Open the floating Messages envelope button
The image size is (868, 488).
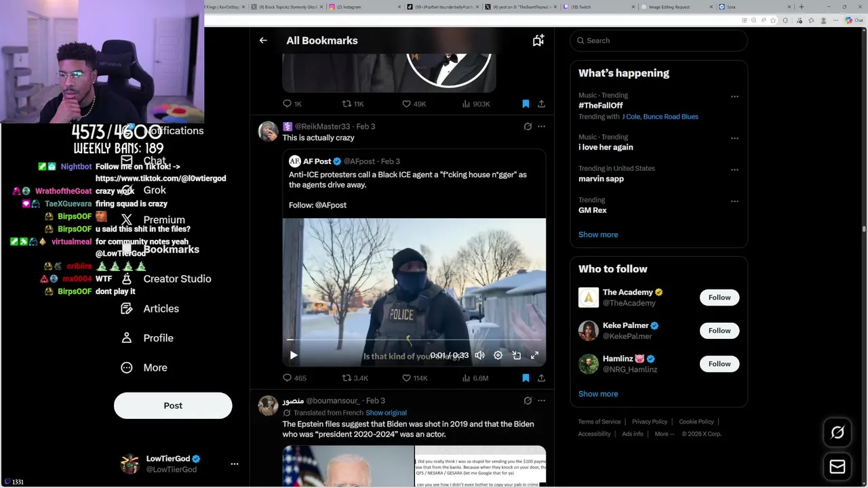(837, 466)
